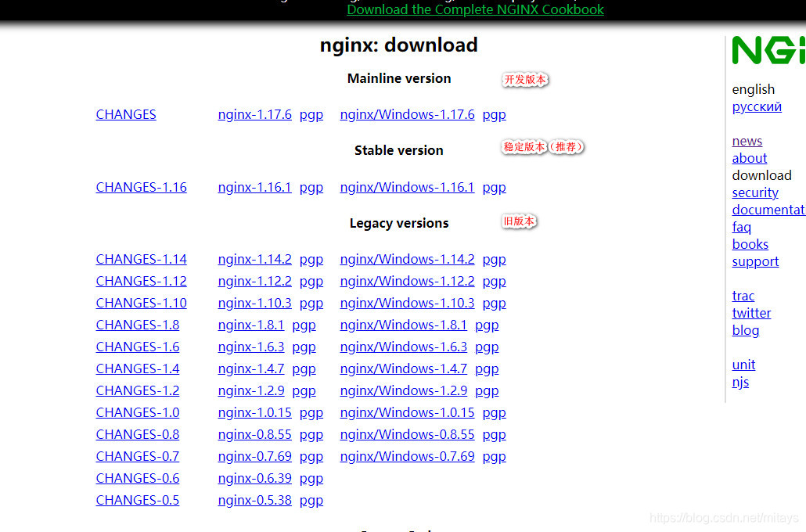Download nginx-0.7.69 source
This screenshot has height=532, width=806.
(x=254, y=456)
